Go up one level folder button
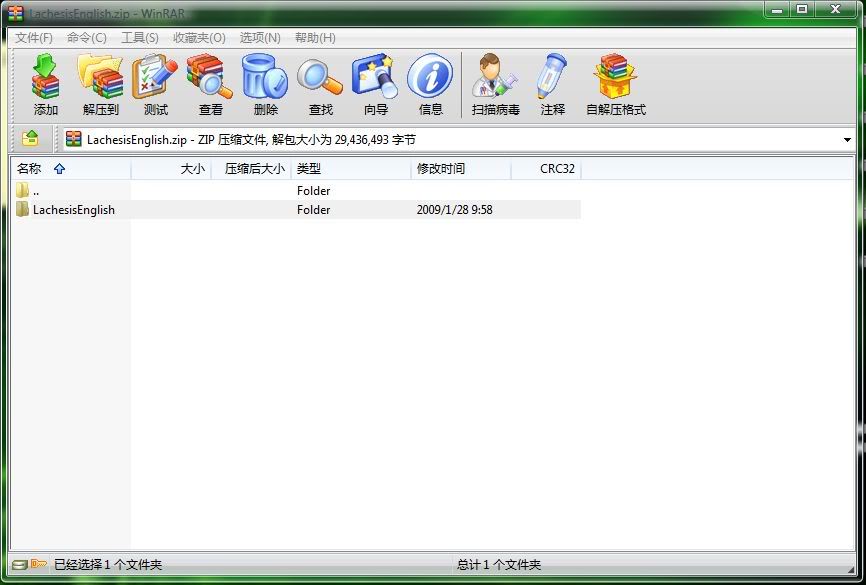 tap(30, 138)
